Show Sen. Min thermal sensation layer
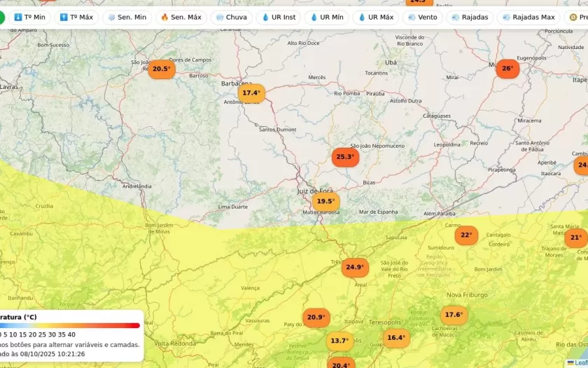The image size is (588, 368). tap(127, 17)
